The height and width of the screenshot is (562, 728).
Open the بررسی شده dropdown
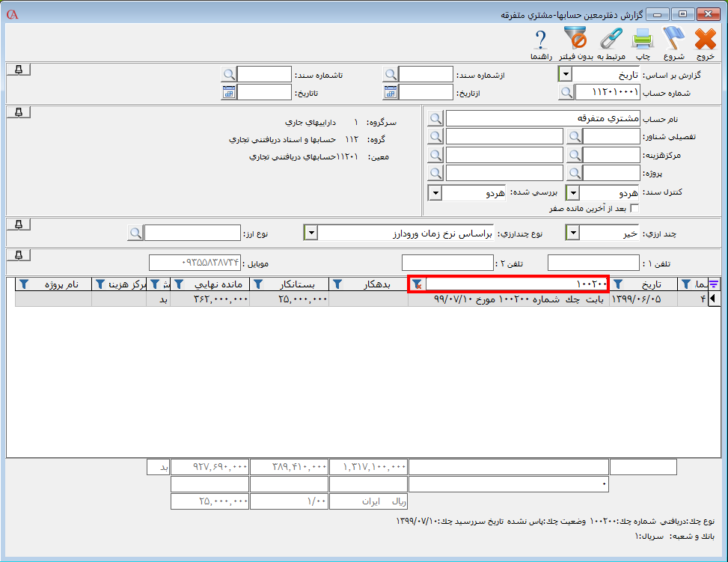pyautogui.click(x=435, y=193)
